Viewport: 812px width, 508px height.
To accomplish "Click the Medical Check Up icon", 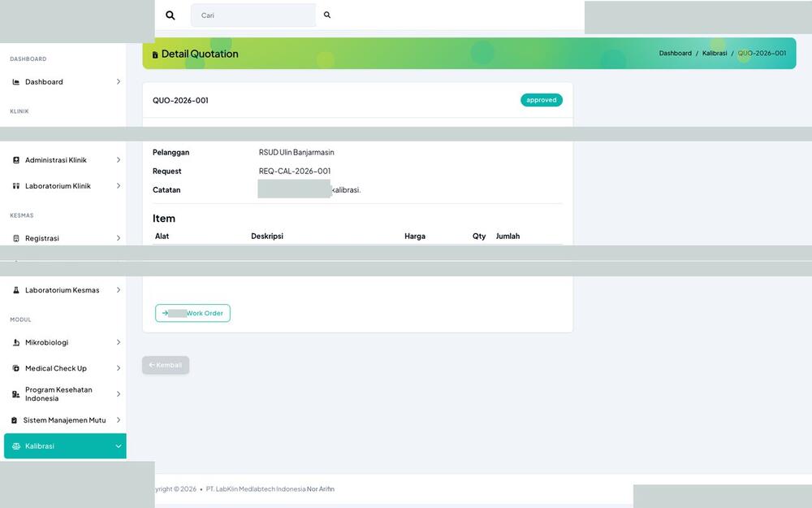I will click(x=16, y=368).
